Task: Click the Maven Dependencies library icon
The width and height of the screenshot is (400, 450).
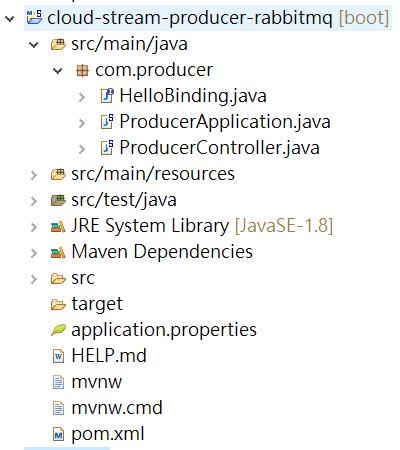Action: coord(58,252)
